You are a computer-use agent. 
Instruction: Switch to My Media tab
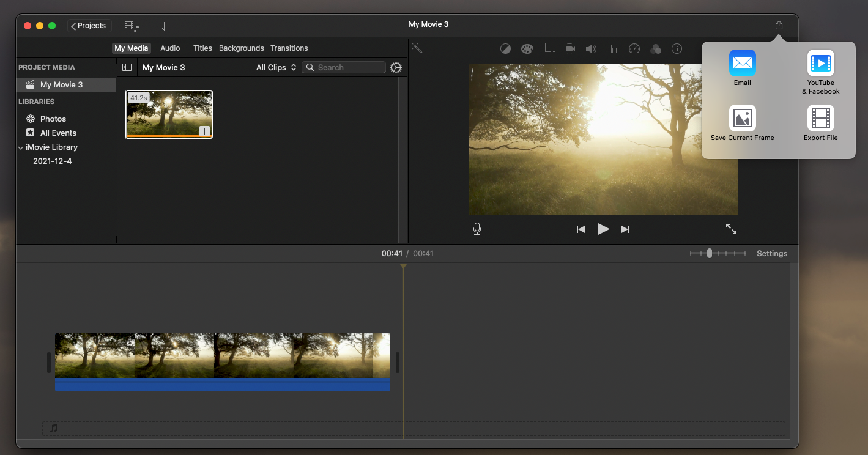coord(132,48)
